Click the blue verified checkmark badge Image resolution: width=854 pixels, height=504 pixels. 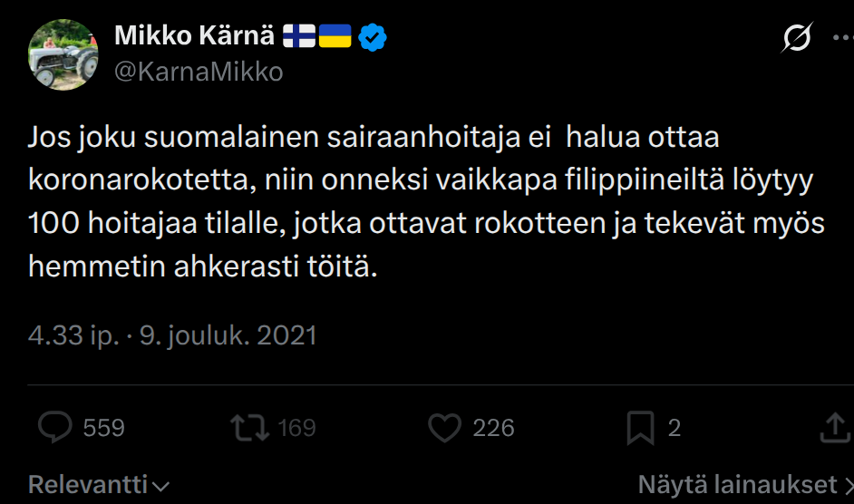pos(373,37)
